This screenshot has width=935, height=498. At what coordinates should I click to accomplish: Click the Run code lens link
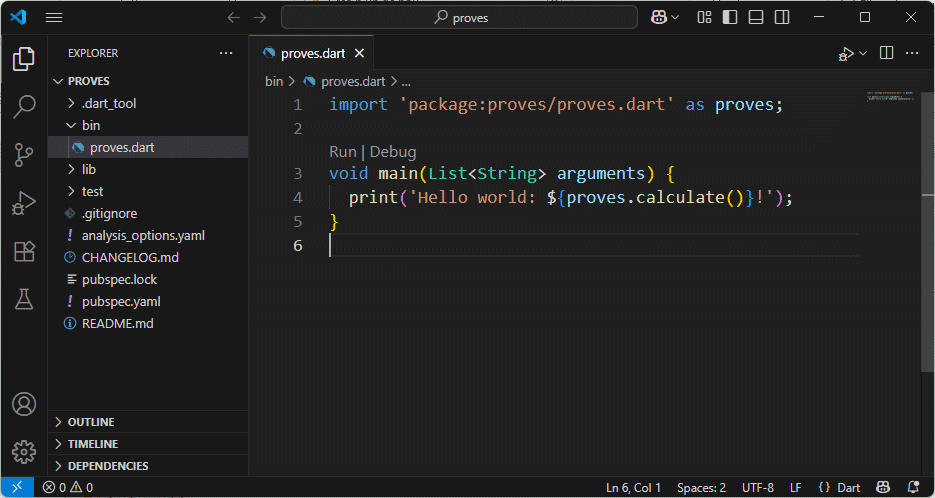(x=342, y=152)
